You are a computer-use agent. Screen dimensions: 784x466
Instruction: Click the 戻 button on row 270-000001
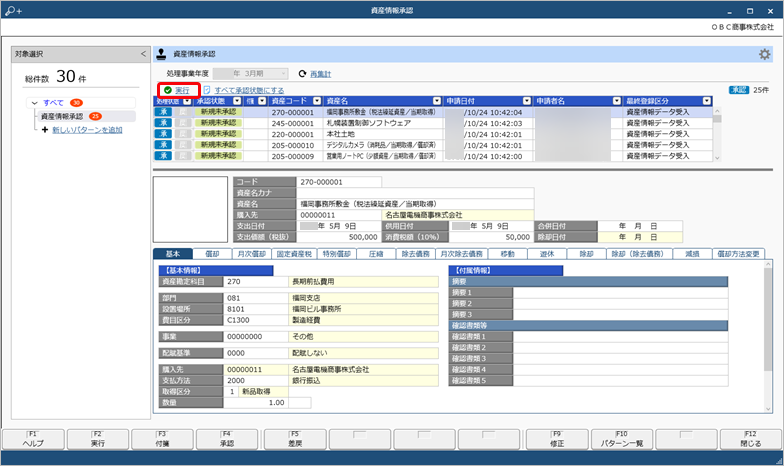click(x=183, y=112)
